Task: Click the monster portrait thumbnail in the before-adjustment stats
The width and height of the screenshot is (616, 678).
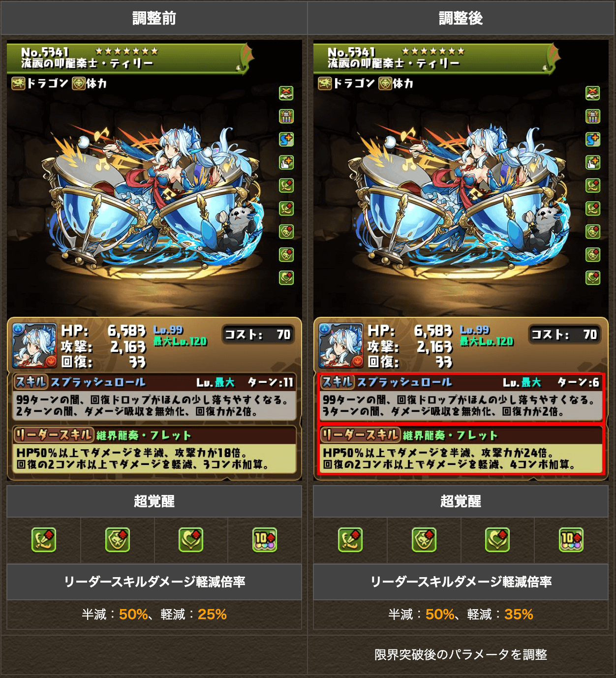Action: tap(34, 346)
